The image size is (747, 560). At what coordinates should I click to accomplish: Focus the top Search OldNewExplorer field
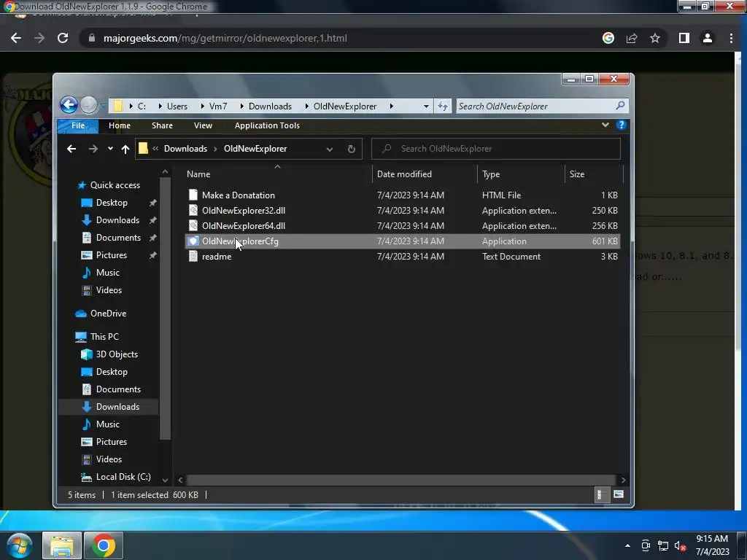[541, 106]
